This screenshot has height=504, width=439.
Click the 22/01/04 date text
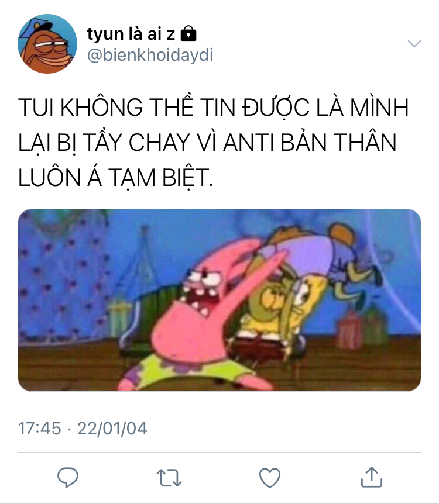(x=112, y=429)
